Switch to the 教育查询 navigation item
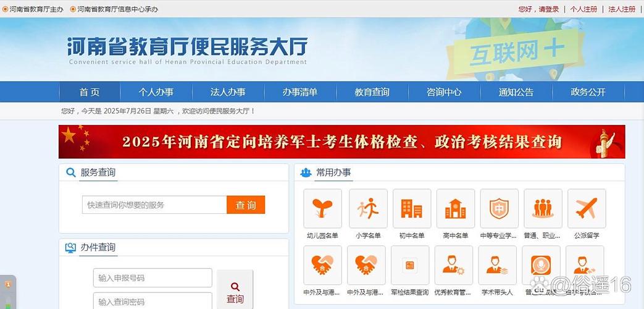 (372, 92)
